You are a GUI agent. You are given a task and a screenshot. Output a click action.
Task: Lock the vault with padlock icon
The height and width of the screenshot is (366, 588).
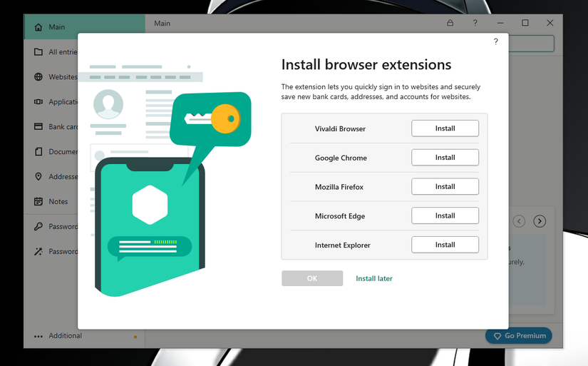[x=450, y=23]
